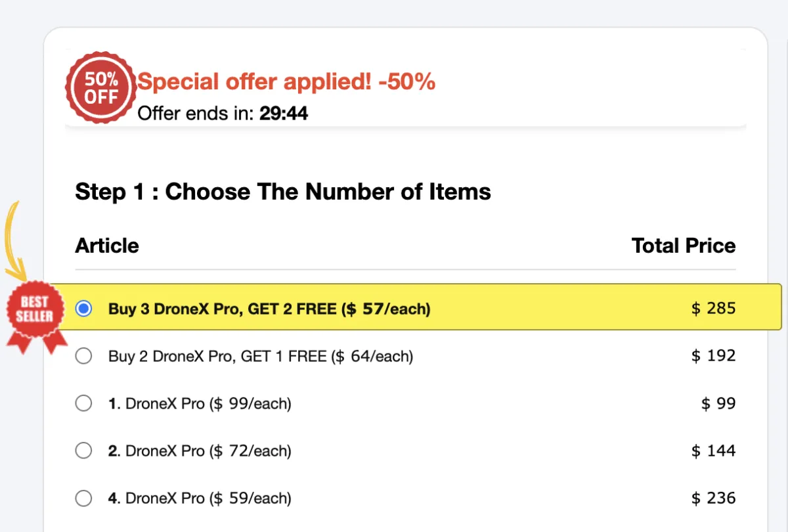Click the Total Price column header
This screenshot has width=788, height=532.
click(x=683, y=246)
